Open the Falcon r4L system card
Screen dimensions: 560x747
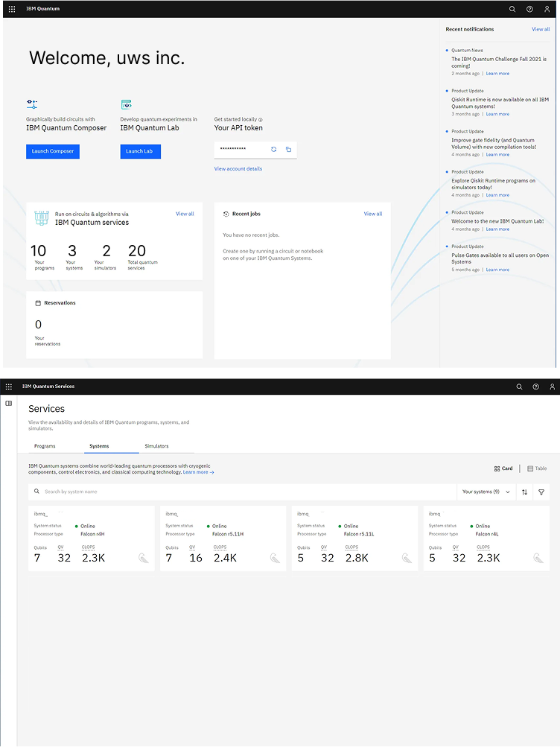(x=486, y=538)
